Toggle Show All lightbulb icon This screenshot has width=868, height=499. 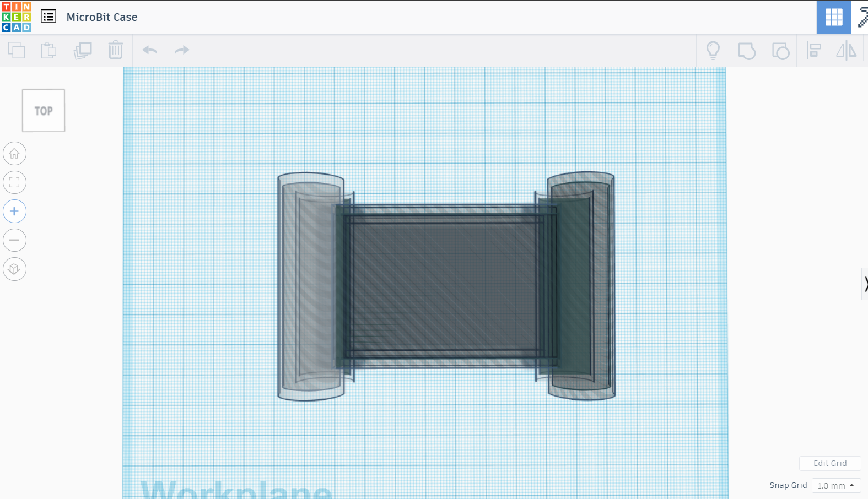tap(713, 51)
